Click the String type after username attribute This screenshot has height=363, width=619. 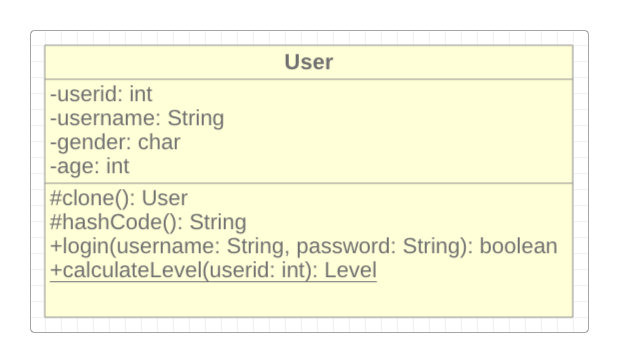tap(196, 118)
